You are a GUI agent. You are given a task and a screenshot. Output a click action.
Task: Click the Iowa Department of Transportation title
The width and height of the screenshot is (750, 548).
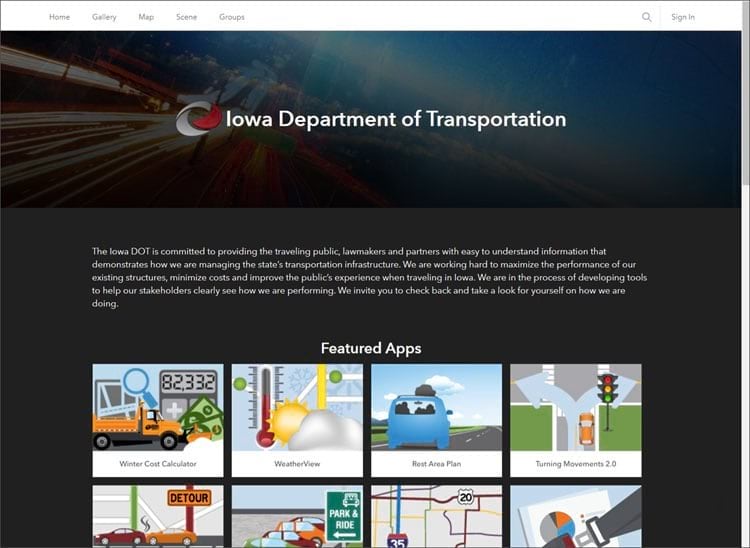click(x=396, y=119)
